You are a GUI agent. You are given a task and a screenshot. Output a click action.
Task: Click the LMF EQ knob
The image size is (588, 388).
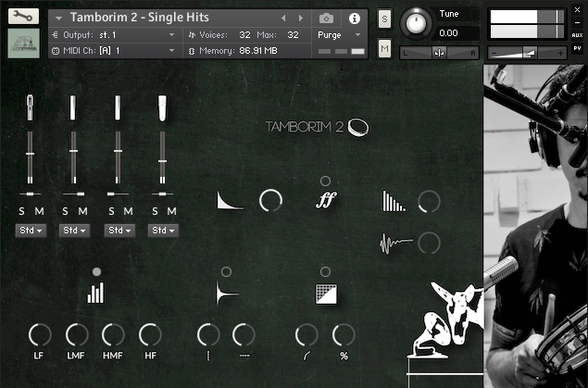pos(76,335)
